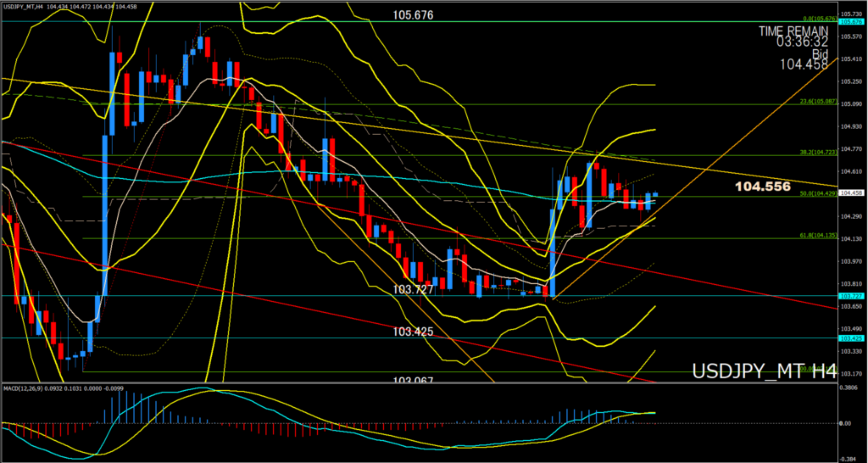Click the white 103.727 label near candles
This screenshot has width=868, height=463.
click(413, 289)
